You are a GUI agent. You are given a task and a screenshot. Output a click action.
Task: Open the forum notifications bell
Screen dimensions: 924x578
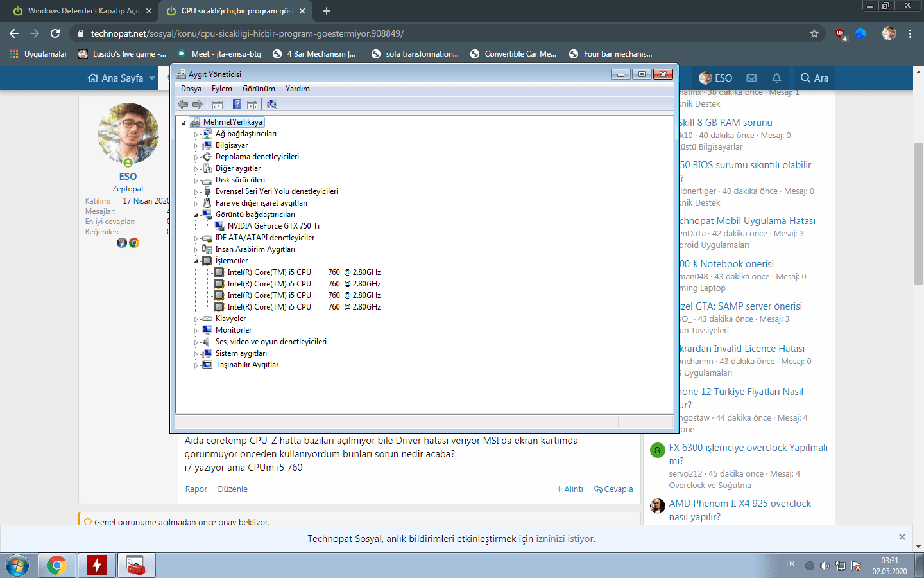pyautogui.click(x=776, y=78)
